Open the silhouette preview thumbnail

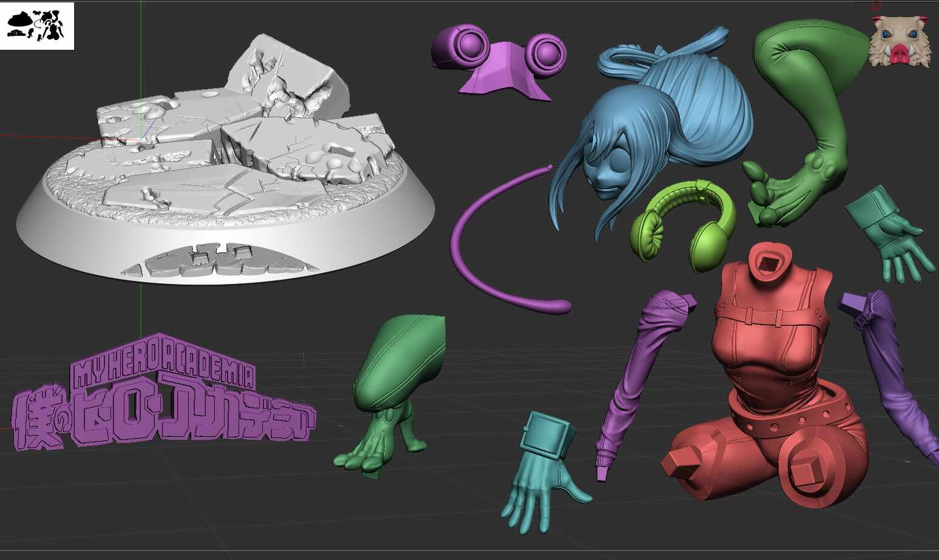(x=37, y=26)
